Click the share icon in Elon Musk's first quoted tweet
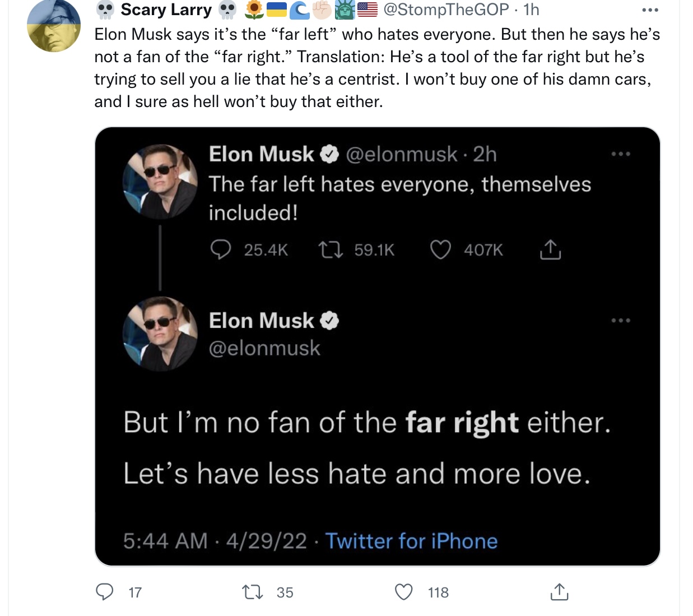 (x=550, y=249)
